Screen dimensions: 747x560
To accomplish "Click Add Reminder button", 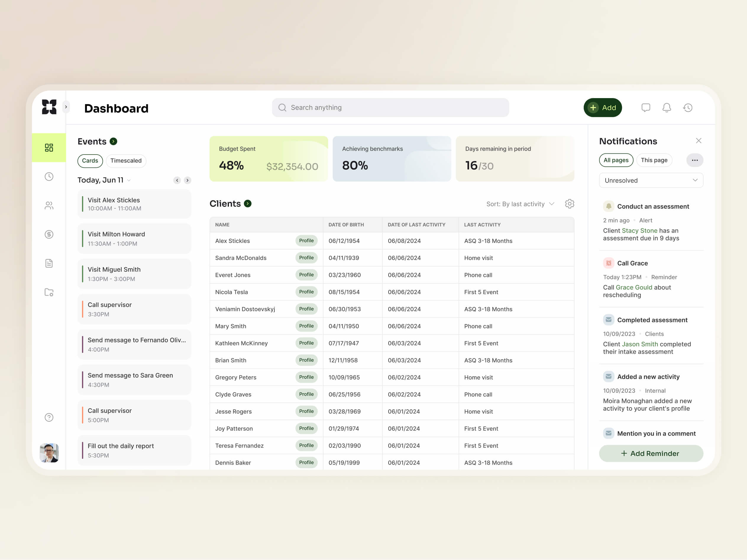I will pos(651,453).
